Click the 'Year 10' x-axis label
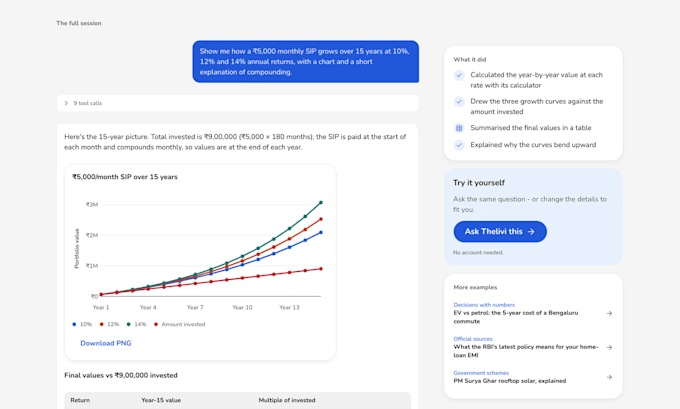This screenshot has height=409, width=680. coord(242,307)
